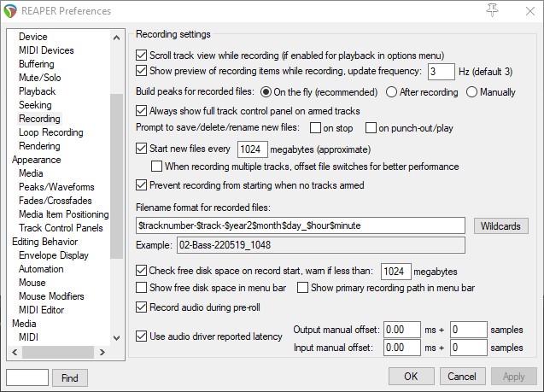Image resolution: width=544 pixels, height=392 pixels.
Task: Open the MIDI Editor preferences page
Action: (x=41, y=310)
